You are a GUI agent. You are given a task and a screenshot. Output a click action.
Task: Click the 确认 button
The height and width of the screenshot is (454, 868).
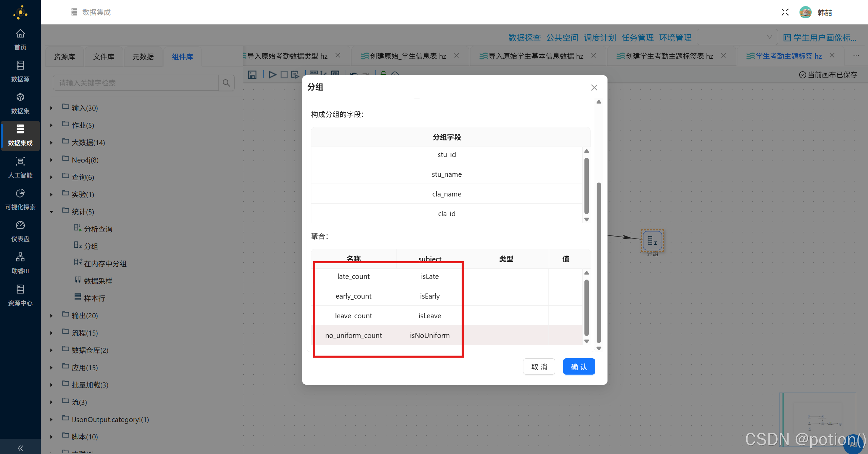click(579, 366)
